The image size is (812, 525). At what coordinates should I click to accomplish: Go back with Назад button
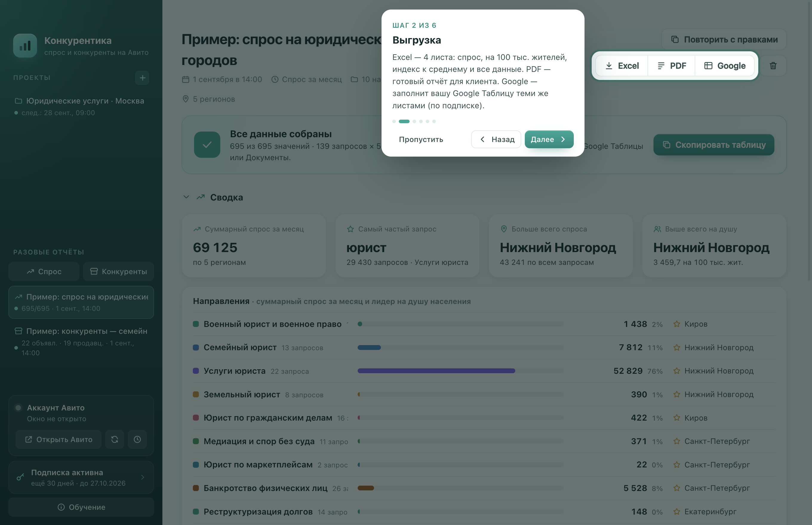coord(496,139)
